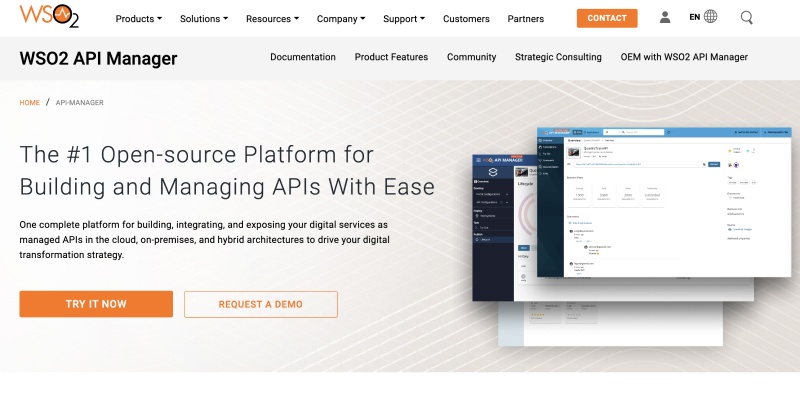Open the user account icon
Image resolution: width=800 pixels, height=400 pixels.
point(664,18)
